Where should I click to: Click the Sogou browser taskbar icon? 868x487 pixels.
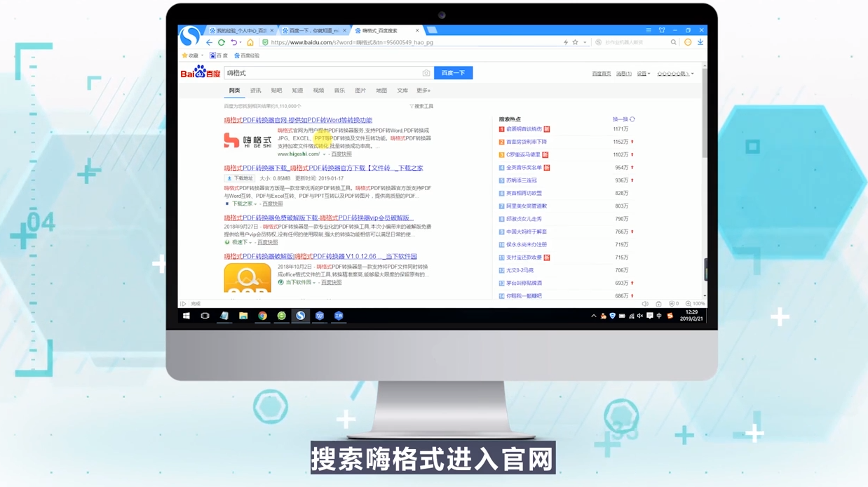pos(300,316)
